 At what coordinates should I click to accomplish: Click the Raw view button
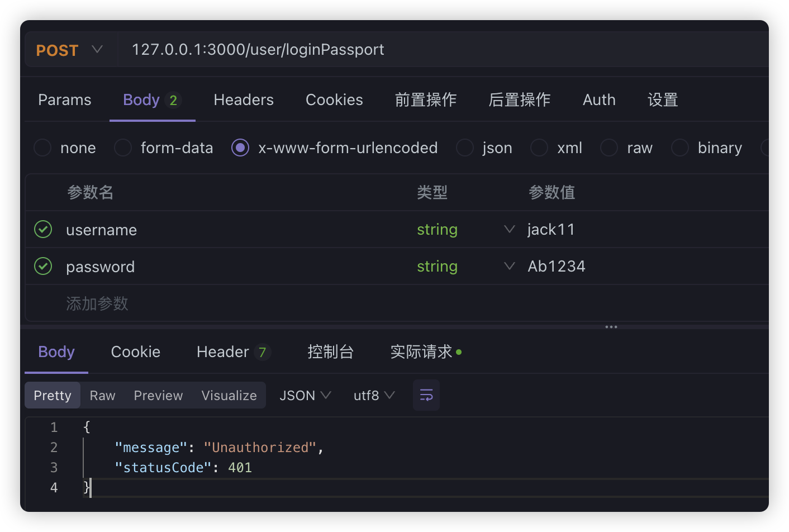pyautogui.click(x=102, y=395)
